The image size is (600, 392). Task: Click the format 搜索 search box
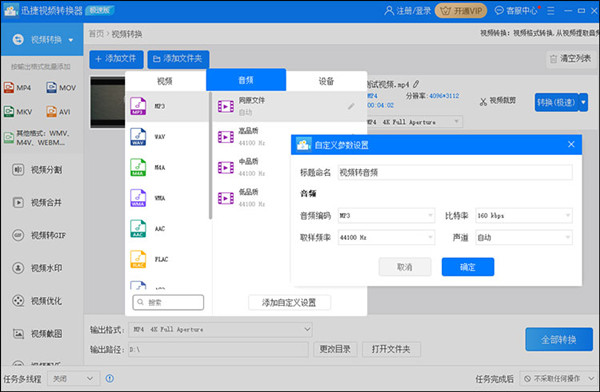point(168,302)
